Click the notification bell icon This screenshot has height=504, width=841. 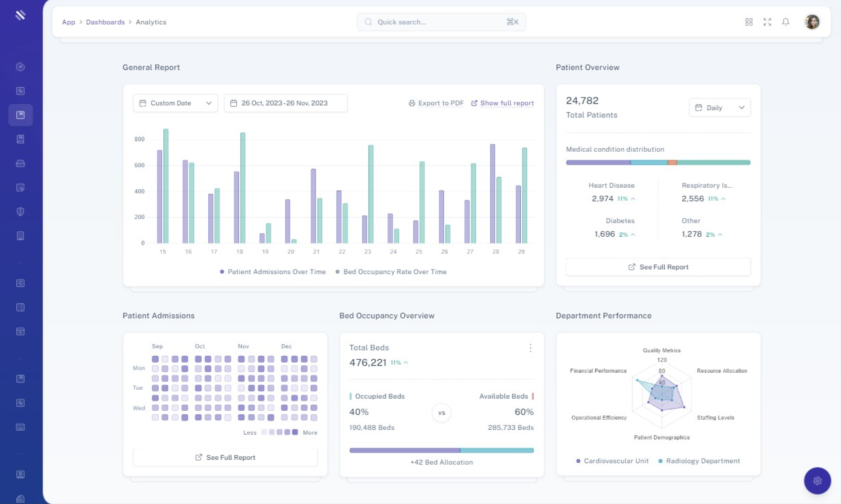point(785,22)
